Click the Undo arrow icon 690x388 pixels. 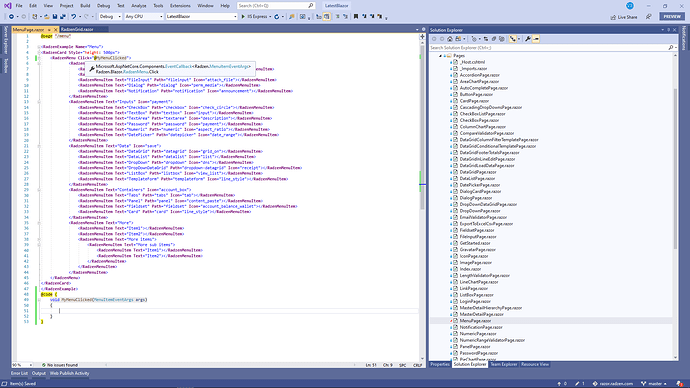[x=73, y=17]
